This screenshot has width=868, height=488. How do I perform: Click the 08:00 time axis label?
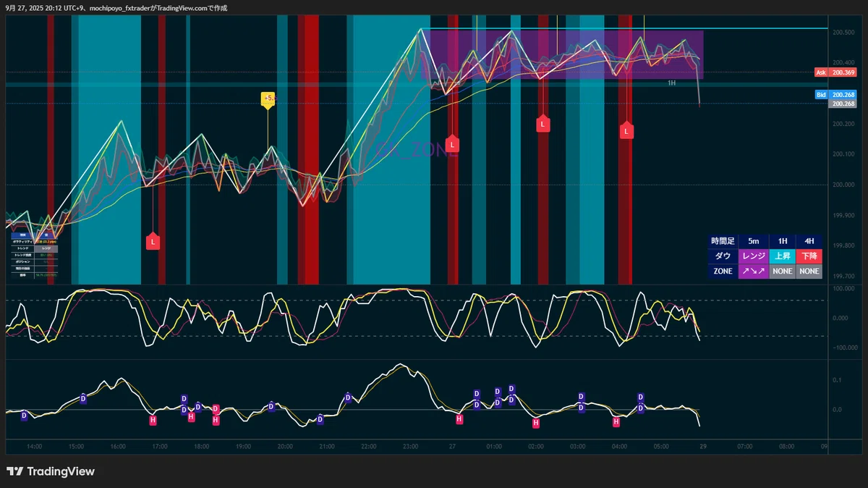click(786, 447)
